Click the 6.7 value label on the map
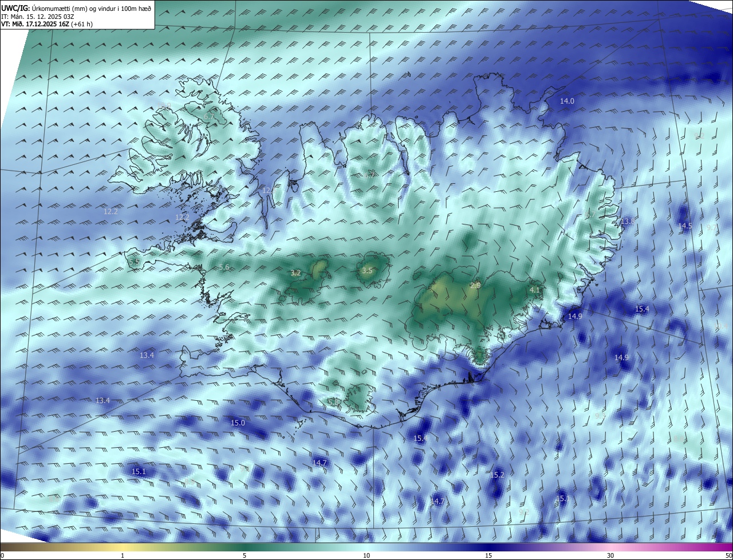Image resolution: width=733 pixels, height=560 pixels. tap(209, 116)
